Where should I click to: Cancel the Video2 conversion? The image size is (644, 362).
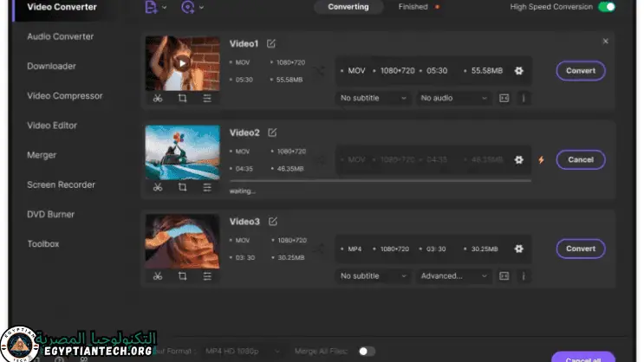pos(580,160)
